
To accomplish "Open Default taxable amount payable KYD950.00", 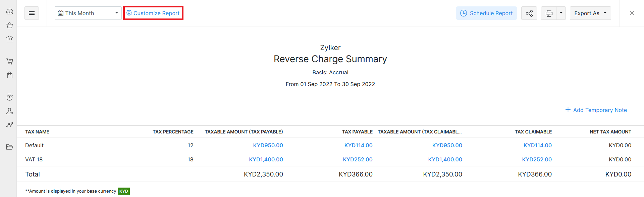I will tap(268, 145).
